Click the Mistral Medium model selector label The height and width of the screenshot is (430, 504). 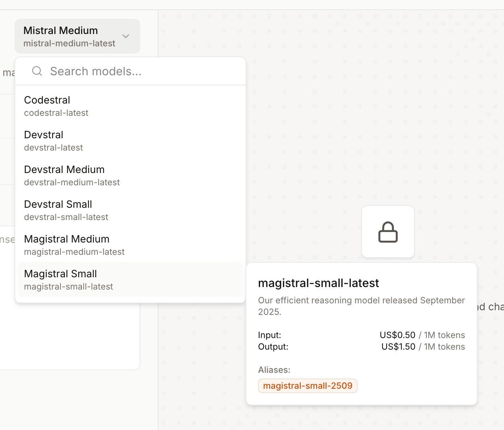[61, 31]
